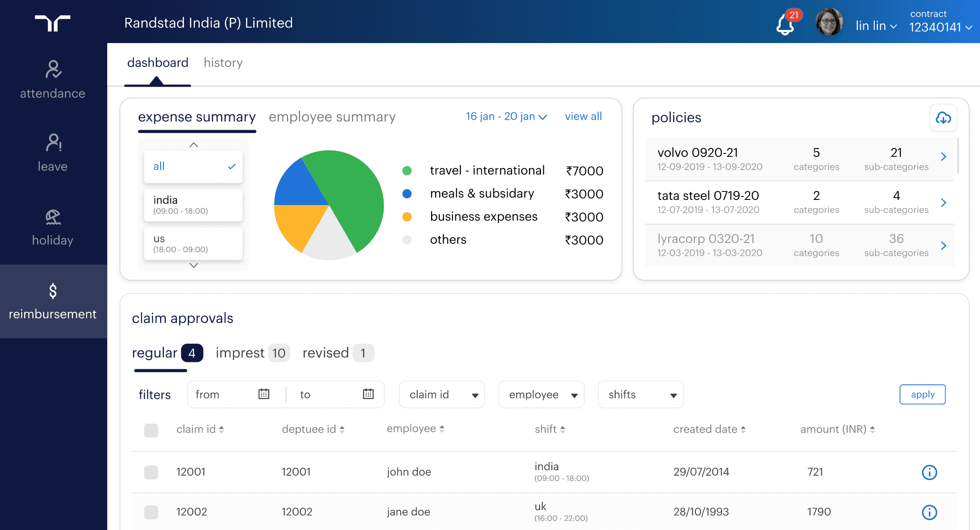Screen dimensions: 980x530
Task: Download policies using the cloud icon
Action: pyautogui.click(x=943, y=118)
